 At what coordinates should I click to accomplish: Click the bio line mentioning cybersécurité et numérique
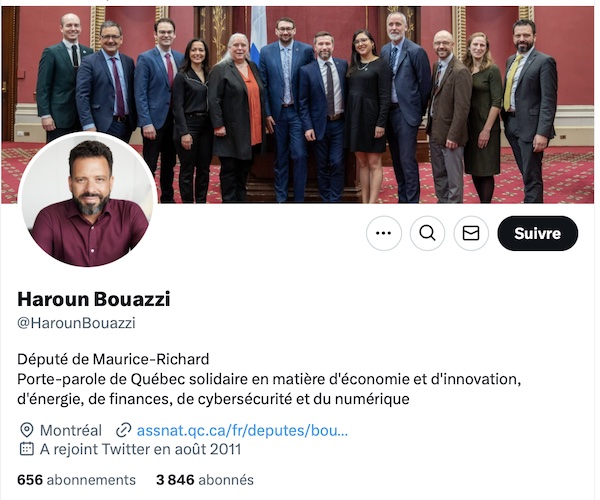click(214, 399)
